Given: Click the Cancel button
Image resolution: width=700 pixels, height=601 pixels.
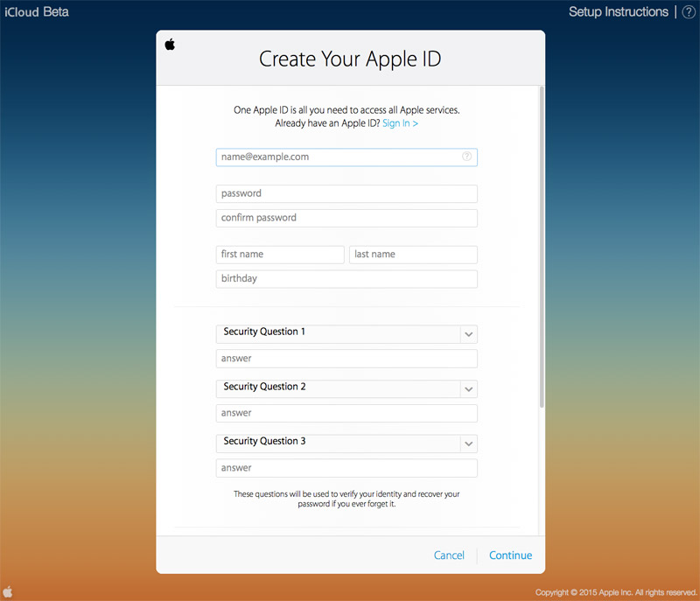Looking at the screenshot, I should coord(449,555).
